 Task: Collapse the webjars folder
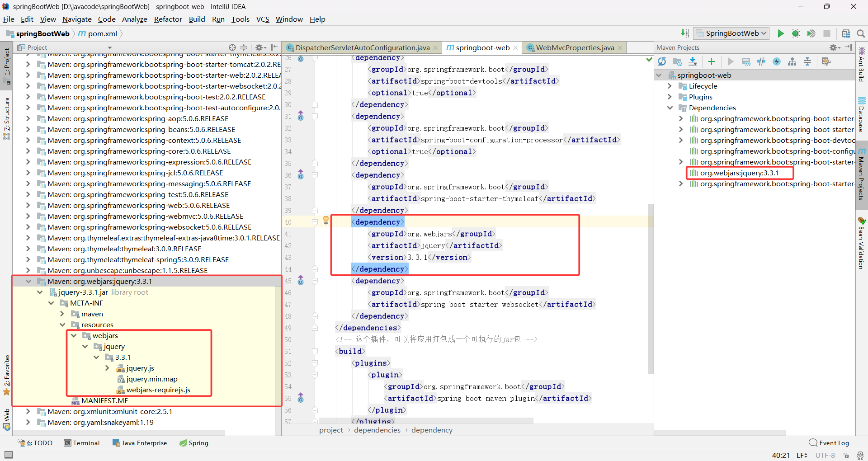click(74, 335)
